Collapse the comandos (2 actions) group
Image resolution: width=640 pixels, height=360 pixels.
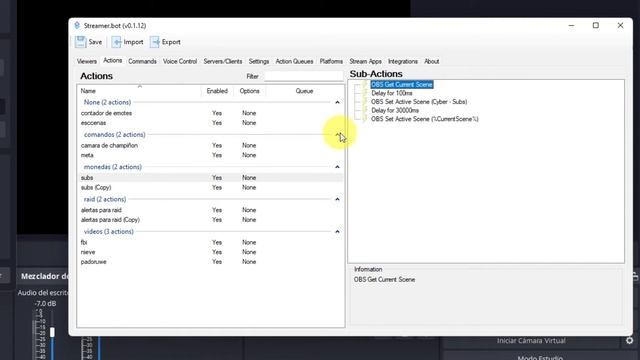337,134
